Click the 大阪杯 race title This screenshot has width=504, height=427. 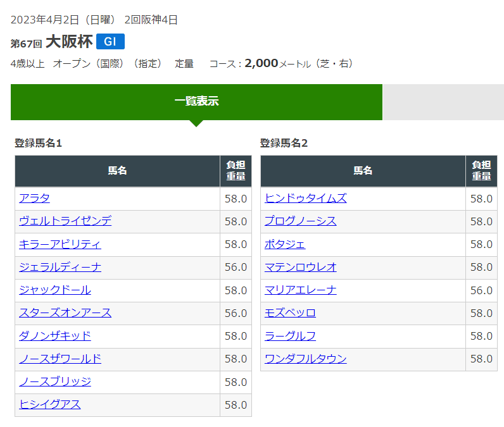[x=69, y=42]
